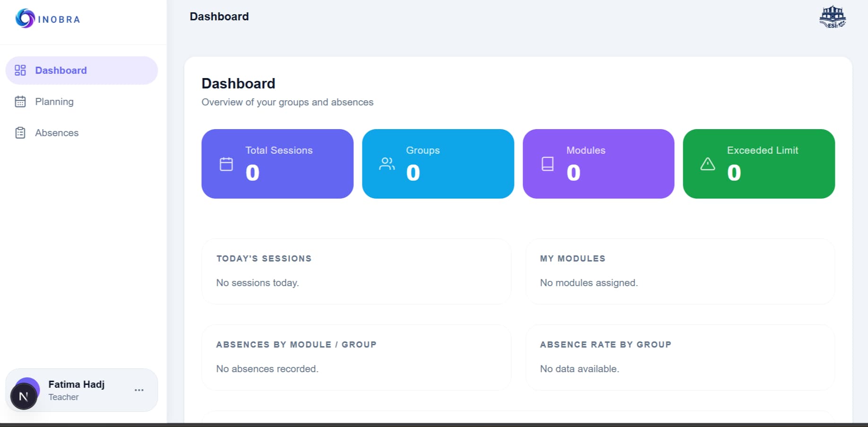
Task: Click the My Modules panel
Action: (x=680, y=271)
